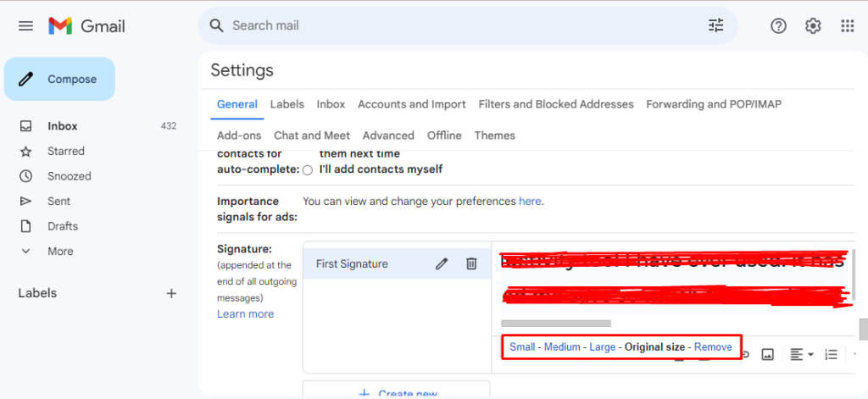Click the Labels heading in sidebar
The image size is (868, 399).
tap(37, 293)
